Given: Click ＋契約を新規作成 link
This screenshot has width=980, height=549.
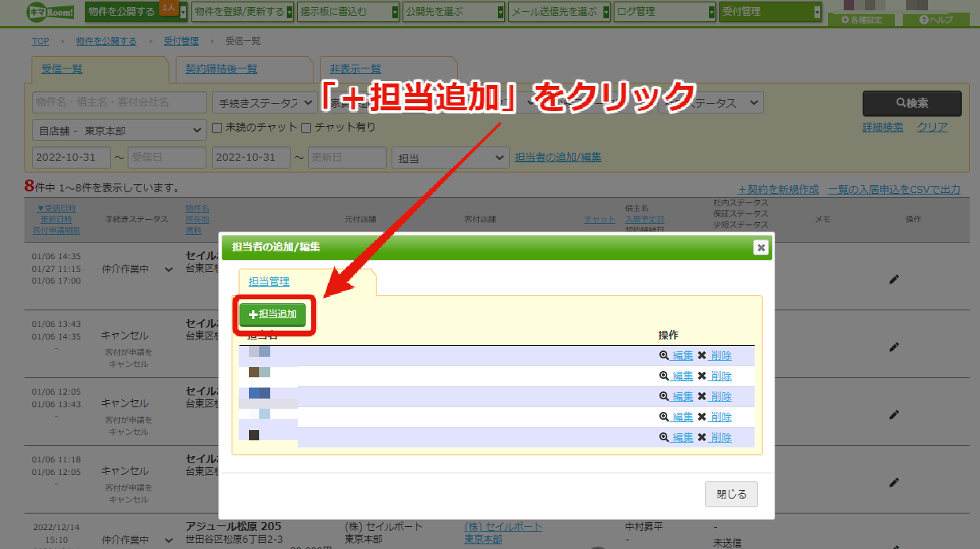Looking at the screenshot, I should coord(778,189).
